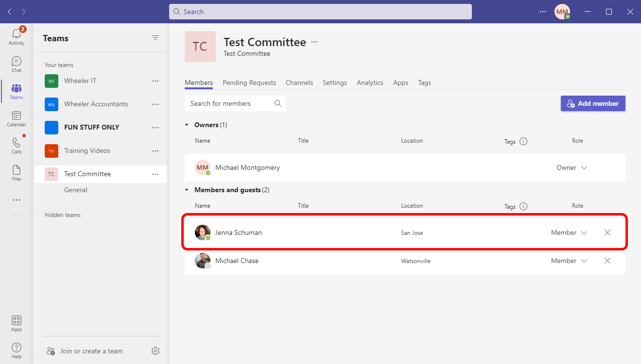Open the Calls phone icon
This screenshot has width=641, height=364.
[x=17, y=146]
